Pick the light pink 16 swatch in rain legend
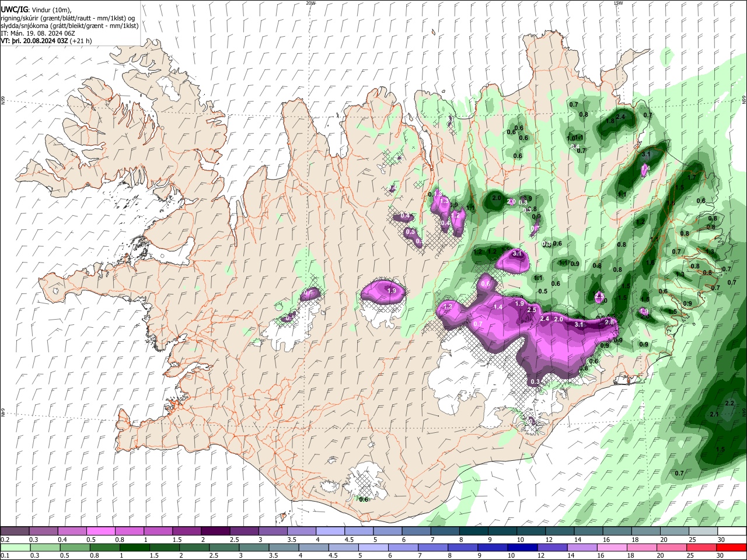Screen dimensions: 747x560 click(x=613, y=547)
